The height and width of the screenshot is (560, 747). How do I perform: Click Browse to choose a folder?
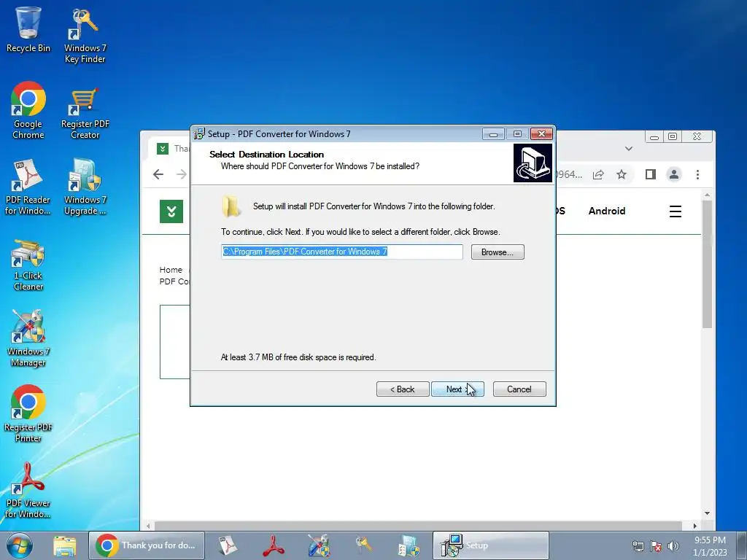(498, 252)
